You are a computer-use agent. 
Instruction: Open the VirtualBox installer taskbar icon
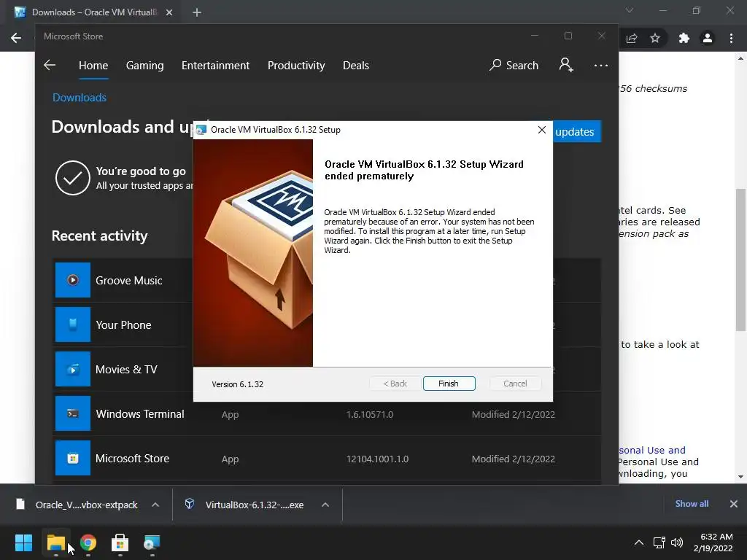pyautogui.click(x=152, y=542)
